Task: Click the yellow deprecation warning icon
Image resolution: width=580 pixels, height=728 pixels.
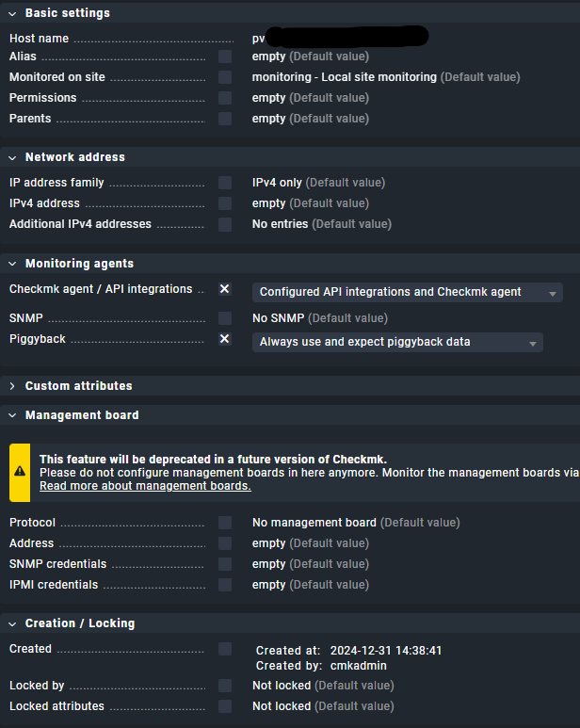Action: 20,473
